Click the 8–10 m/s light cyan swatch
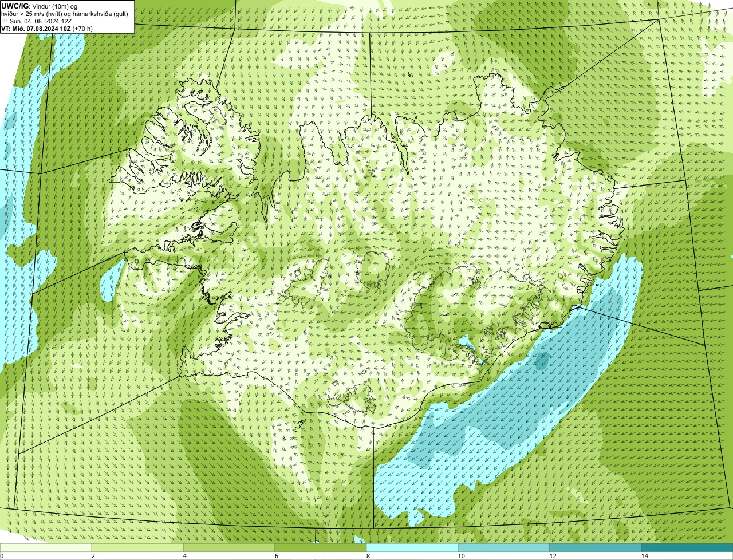This screenshot has width=733, height=560. click(x=412, y=547)
